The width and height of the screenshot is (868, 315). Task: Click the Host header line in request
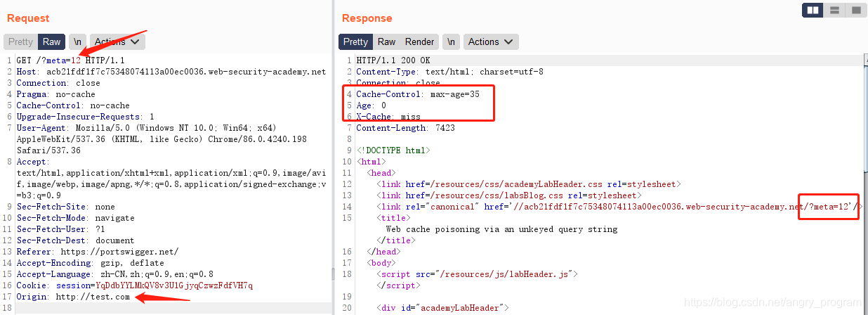pos(171,72)
